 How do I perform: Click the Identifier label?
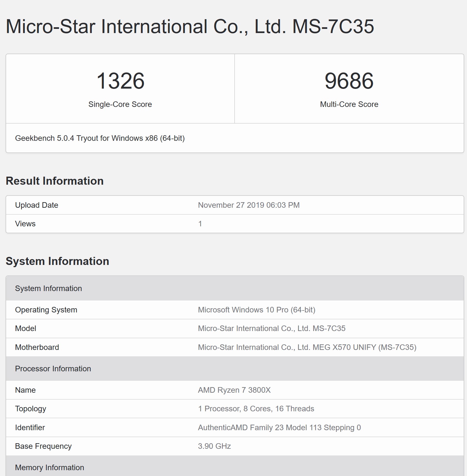click(30, 428)
